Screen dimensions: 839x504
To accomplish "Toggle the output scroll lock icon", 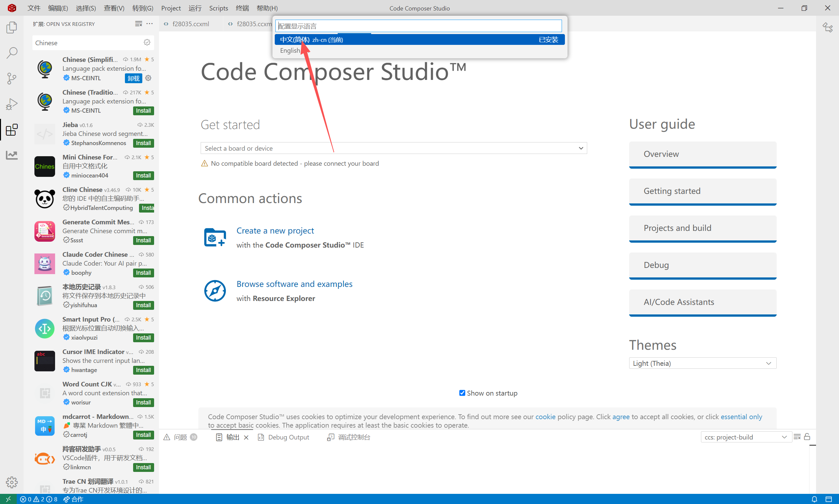I will 807,437.
